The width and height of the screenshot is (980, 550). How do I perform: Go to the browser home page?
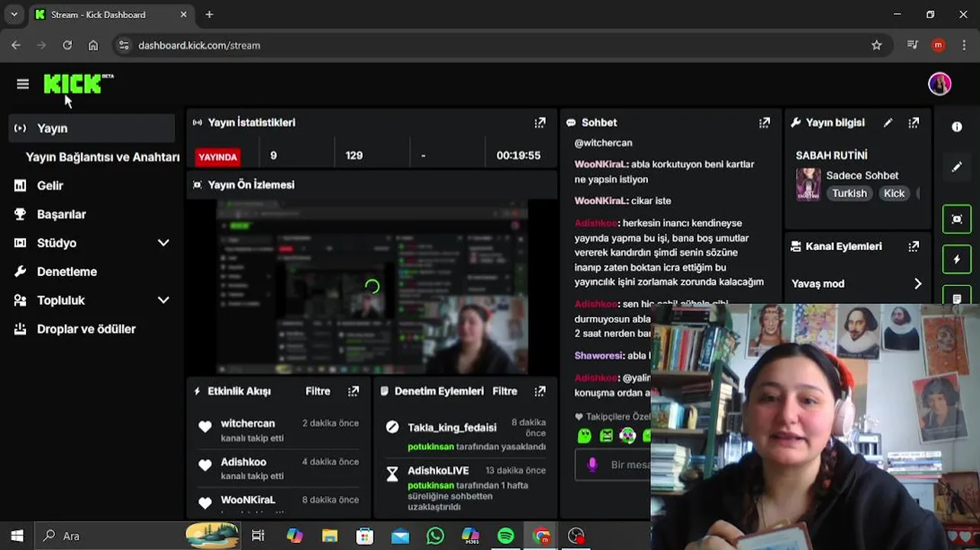point(93,45)
